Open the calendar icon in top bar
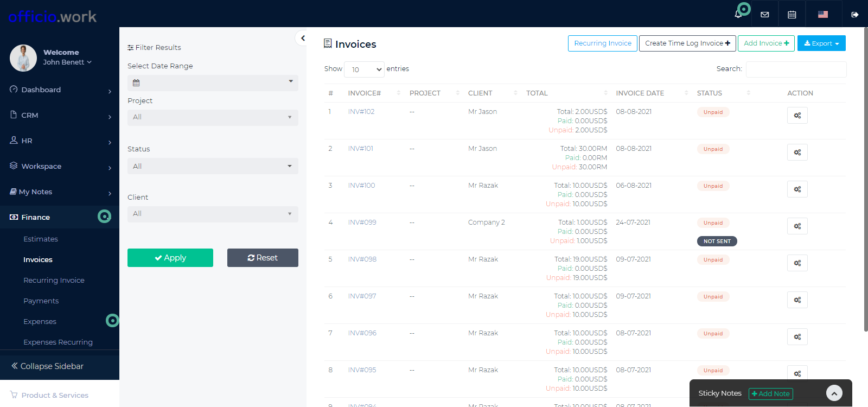The height and width of the screenshot is (407, 868). point(792,15)
